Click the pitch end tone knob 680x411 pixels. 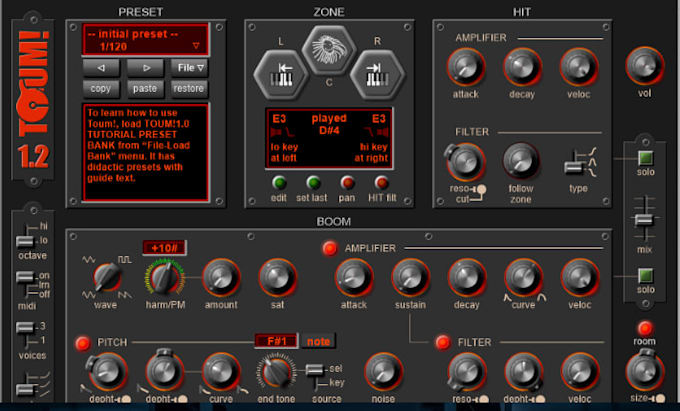[x=276, y=372]
